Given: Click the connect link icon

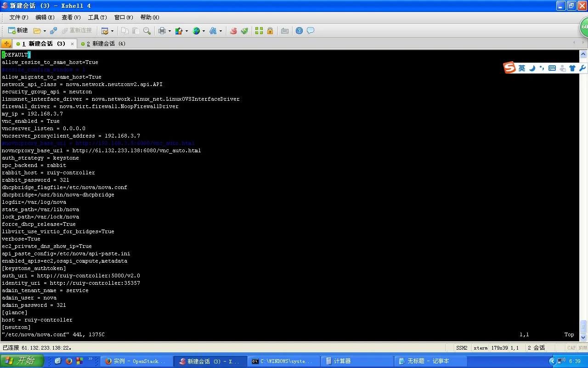Looking at the screenshot, I should [x=53, y=31].
